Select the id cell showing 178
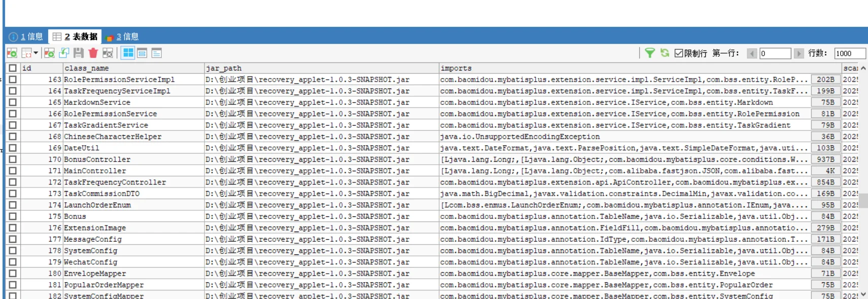The height and width of the screenshot is (299, 868). pyautogui.click(x=42, y=250)
